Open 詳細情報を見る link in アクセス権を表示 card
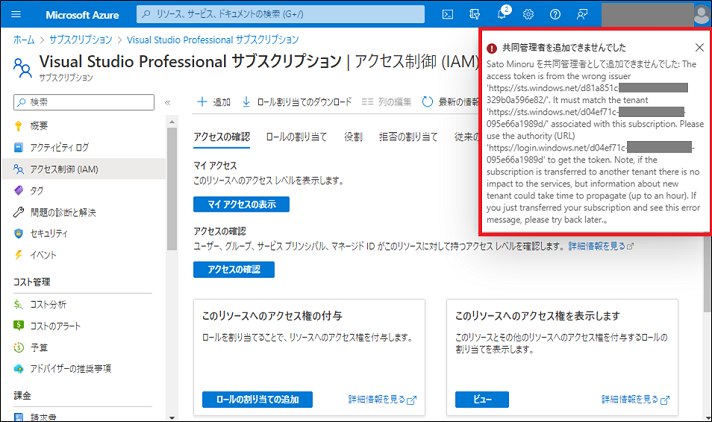The image size is (712, 422). click(x=635, y=399)
